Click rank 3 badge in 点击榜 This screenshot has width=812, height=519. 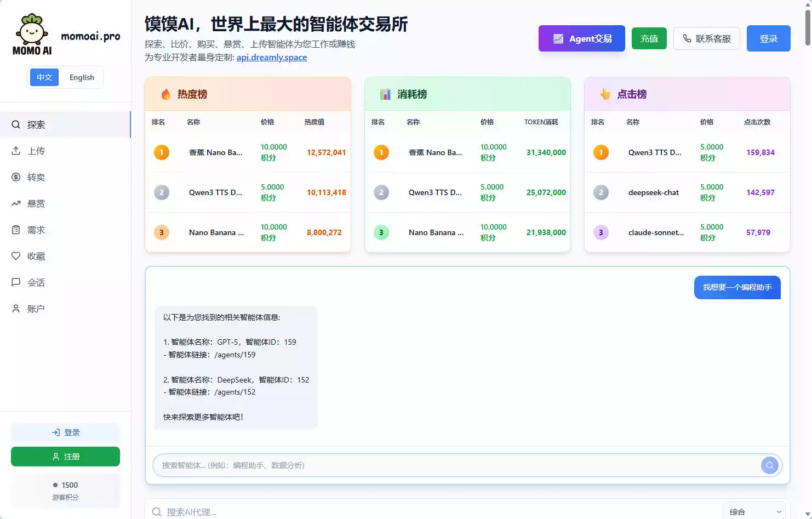(x=601, y=232)
